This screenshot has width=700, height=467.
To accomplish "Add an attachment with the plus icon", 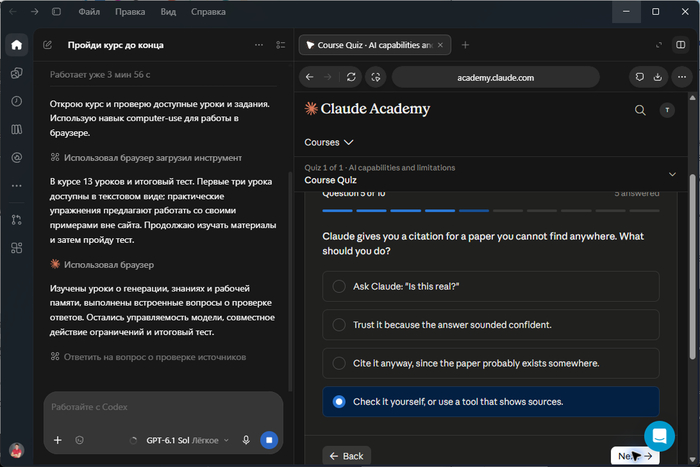I will 58,440.
